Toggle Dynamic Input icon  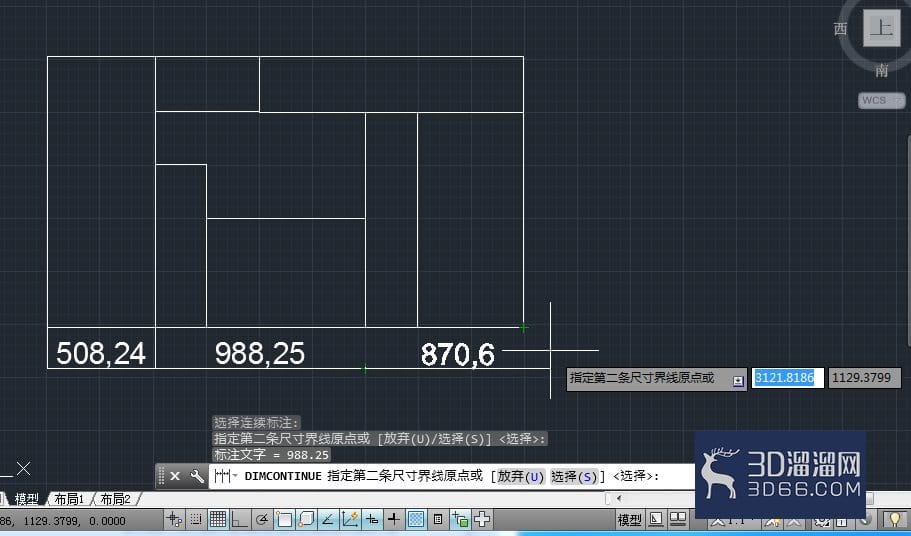click(x=372, y=519)
